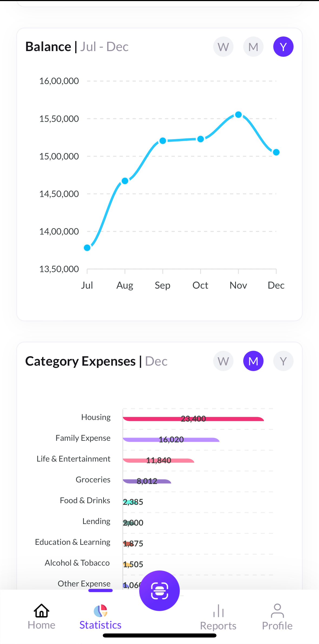Tap the purple scan receipt button
This screenshot has height=644, width=319.
point(159,590)
